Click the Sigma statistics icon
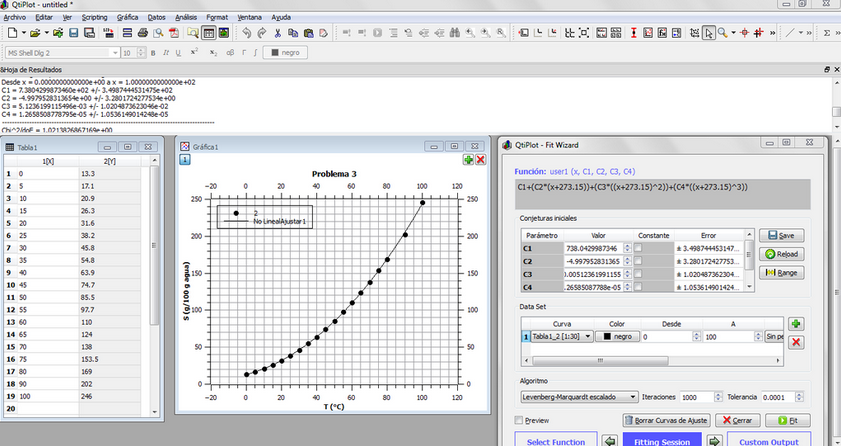This screenshot has height=447, width=841. (827, 33)
